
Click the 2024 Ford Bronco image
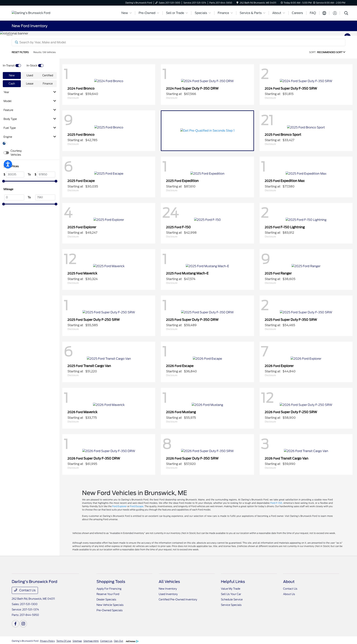[109, 81]
